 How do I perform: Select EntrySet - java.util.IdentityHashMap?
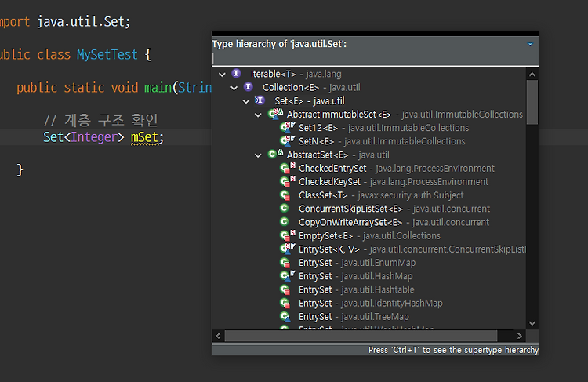tap(369, 304)
